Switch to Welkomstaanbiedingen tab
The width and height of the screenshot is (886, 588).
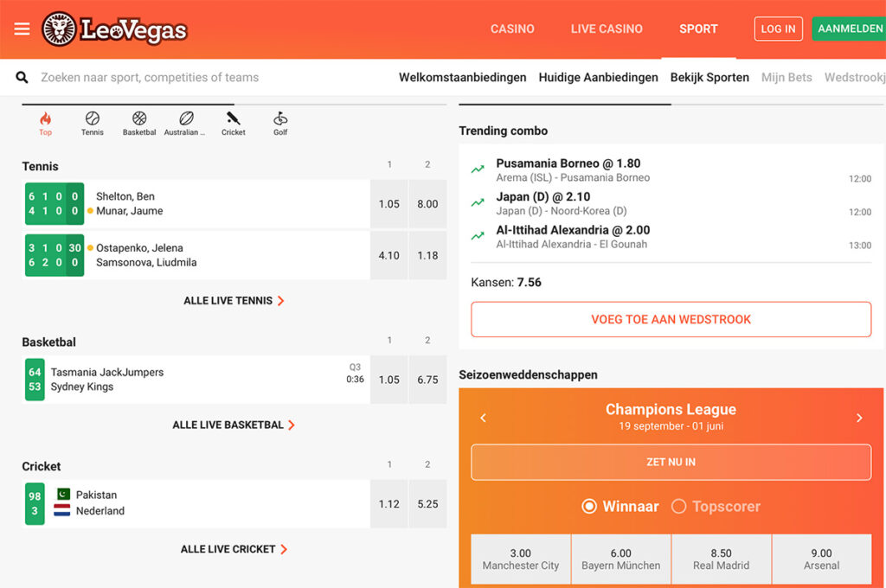coord(462,77)
